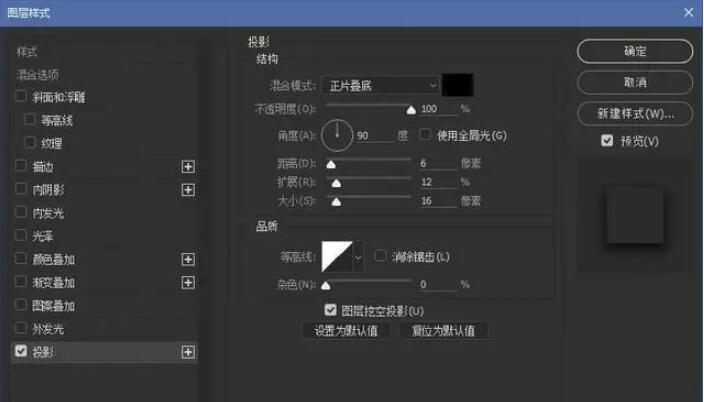Close the 图层样式 dialog
Viewport: 704px width, 402px height.
689,13
